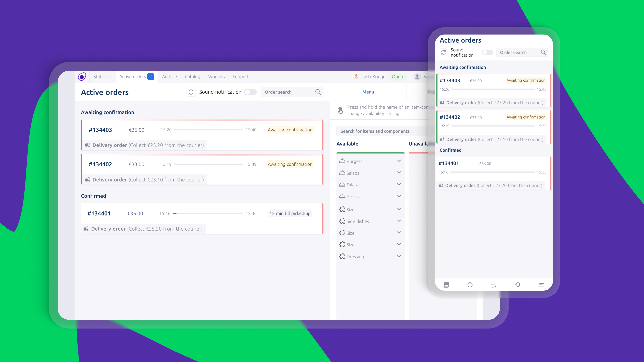
Task: Switch to the Catalog tab
Action: pos(193,77)
